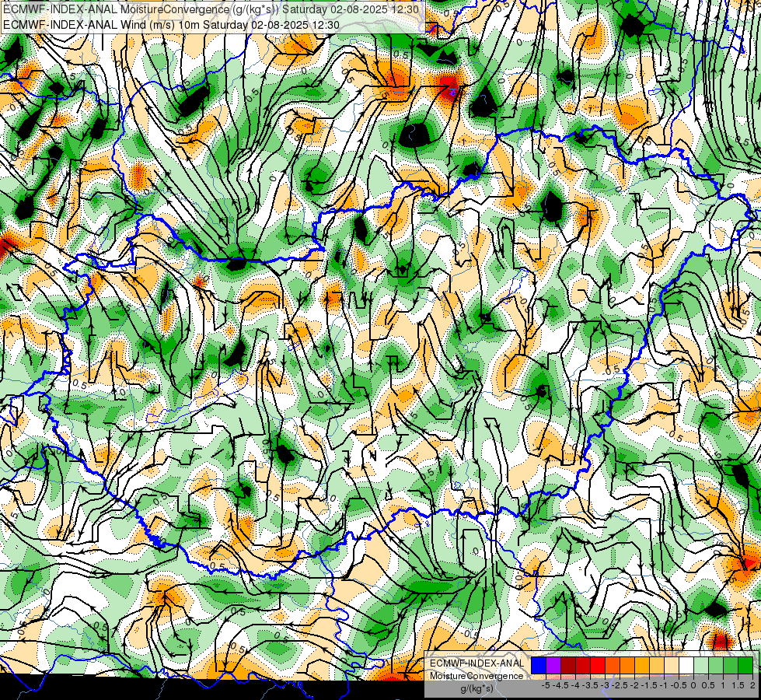Click the 1.5 value on the legend scale
This screenshot has height=700, width=761.
tap(738, 685)
